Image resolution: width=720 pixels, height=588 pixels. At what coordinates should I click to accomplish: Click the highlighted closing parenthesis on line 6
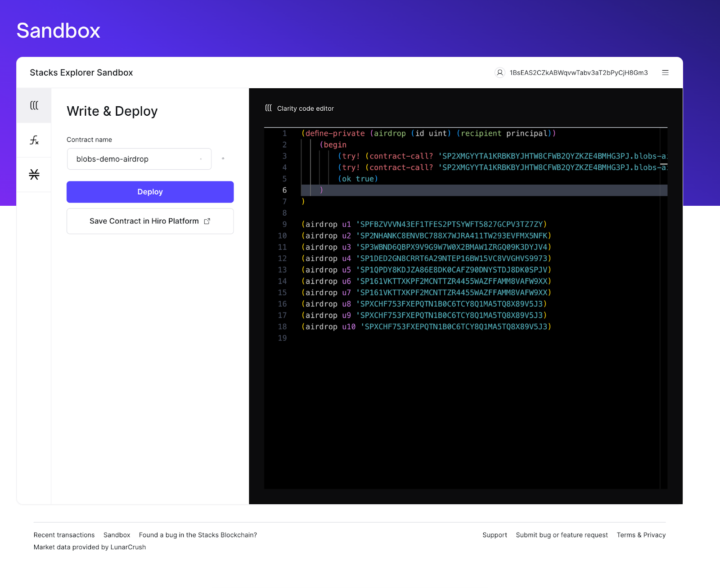(x=321, y=190)
